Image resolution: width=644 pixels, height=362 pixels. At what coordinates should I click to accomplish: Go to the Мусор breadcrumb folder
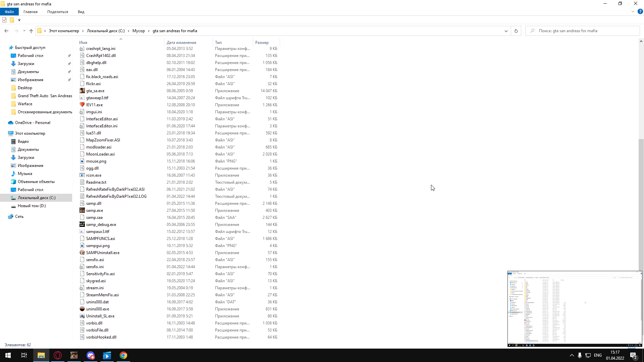(139, 31)
